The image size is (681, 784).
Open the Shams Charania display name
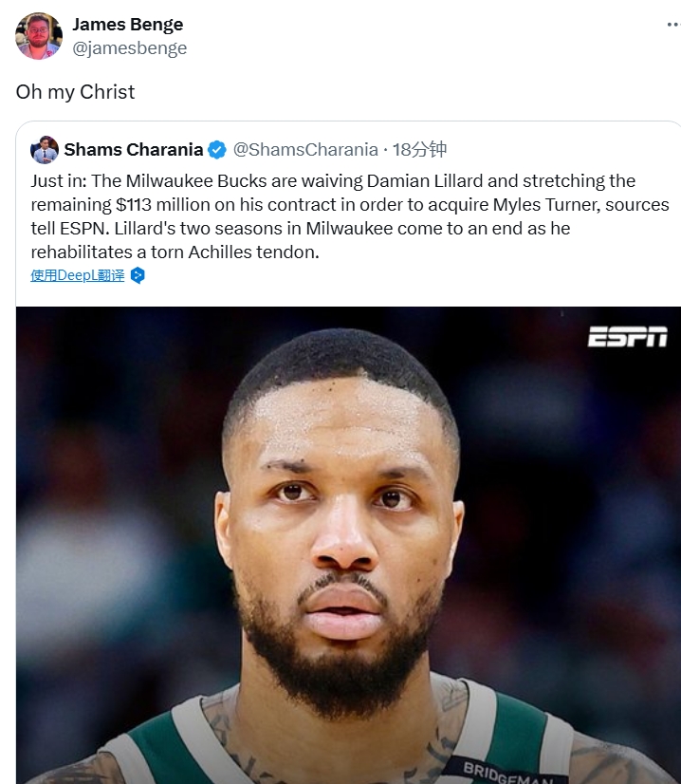point(134,150)
